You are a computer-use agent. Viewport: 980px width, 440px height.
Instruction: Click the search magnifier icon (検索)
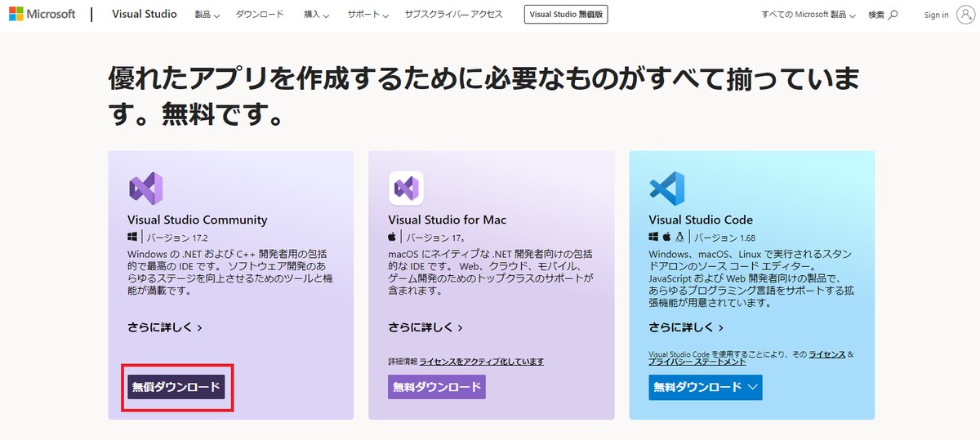[893, 15]
